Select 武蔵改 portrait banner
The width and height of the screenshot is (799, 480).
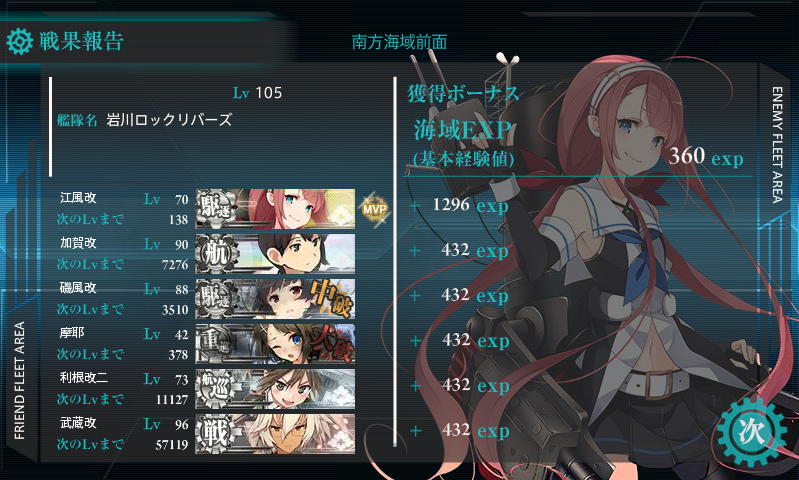pos(276,434)
